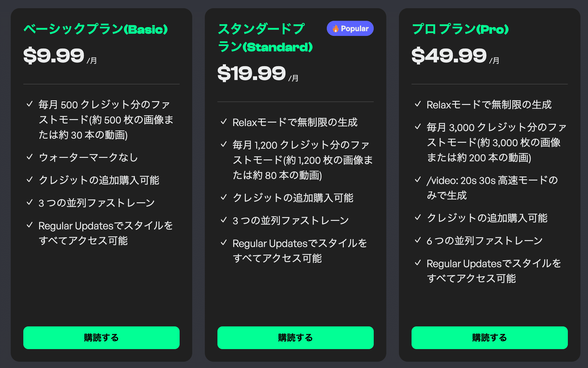Viewport: 588px width, 368px height.
Task: Click the checkmark next to Standard's クレジットの追加購入可能
Action: tap(224, 197)
